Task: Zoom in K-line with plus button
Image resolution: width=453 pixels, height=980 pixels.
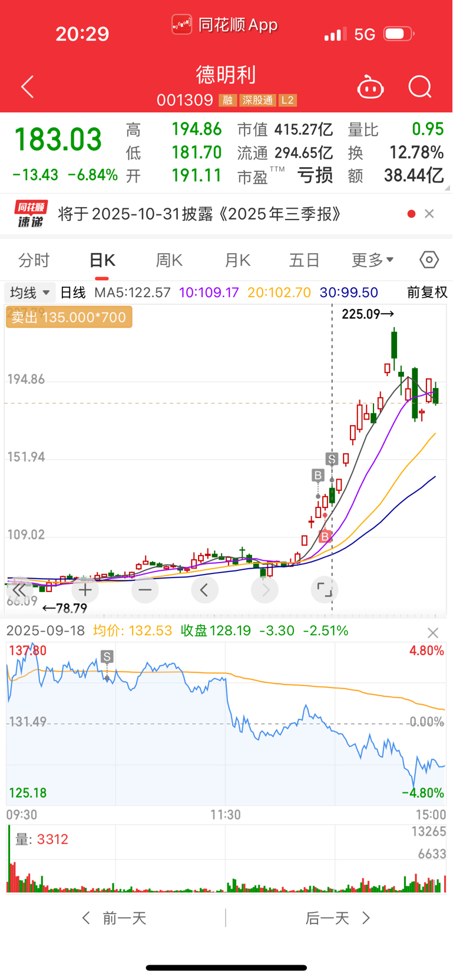Action: coord(85,590)
